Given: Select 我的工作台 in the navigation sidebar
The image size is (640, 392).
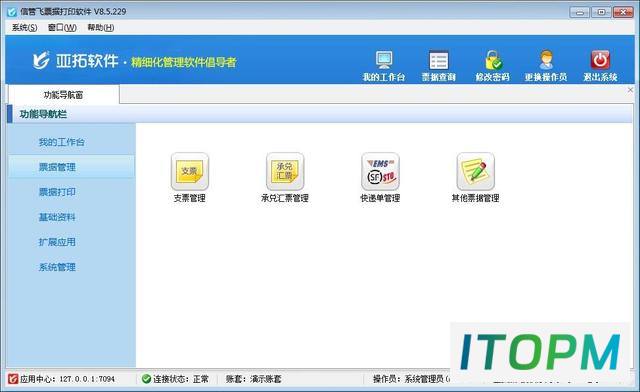Looking at the screenshot, I should pos(62,142).
